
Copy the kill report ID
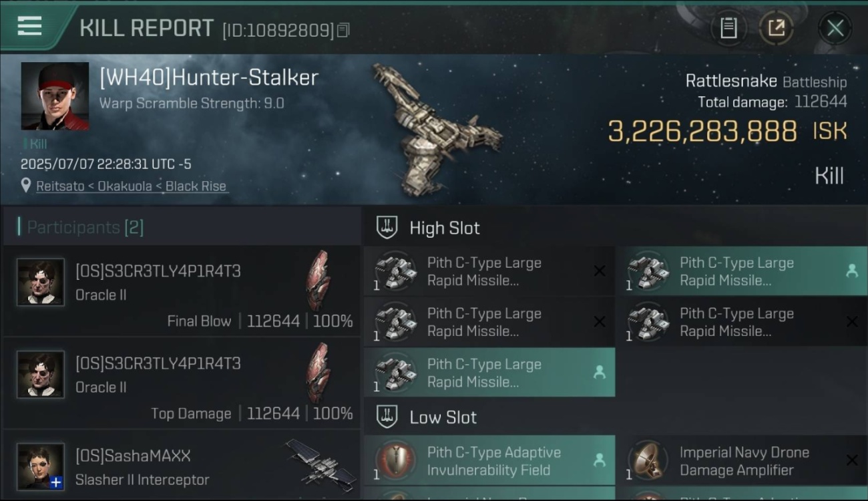click(343, 30)
